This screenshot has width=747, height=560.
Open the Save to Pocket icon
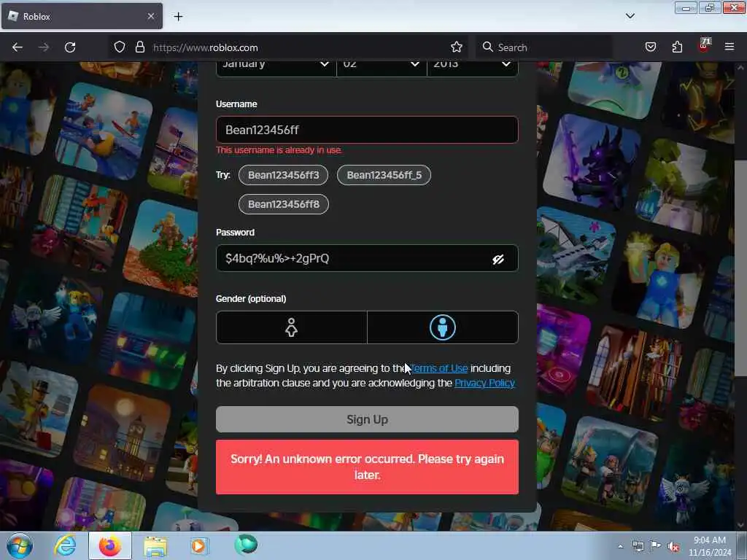click(651, 47)
